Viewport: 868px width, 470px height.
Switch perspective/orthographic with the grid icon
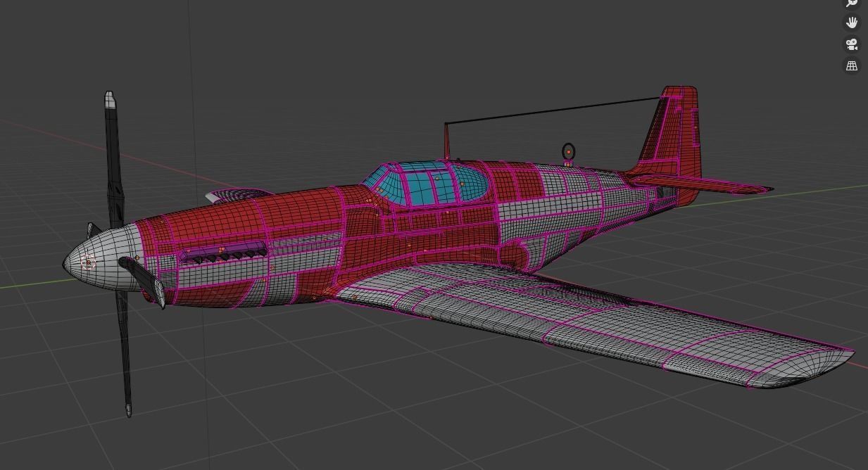click(x=852, y=65)
